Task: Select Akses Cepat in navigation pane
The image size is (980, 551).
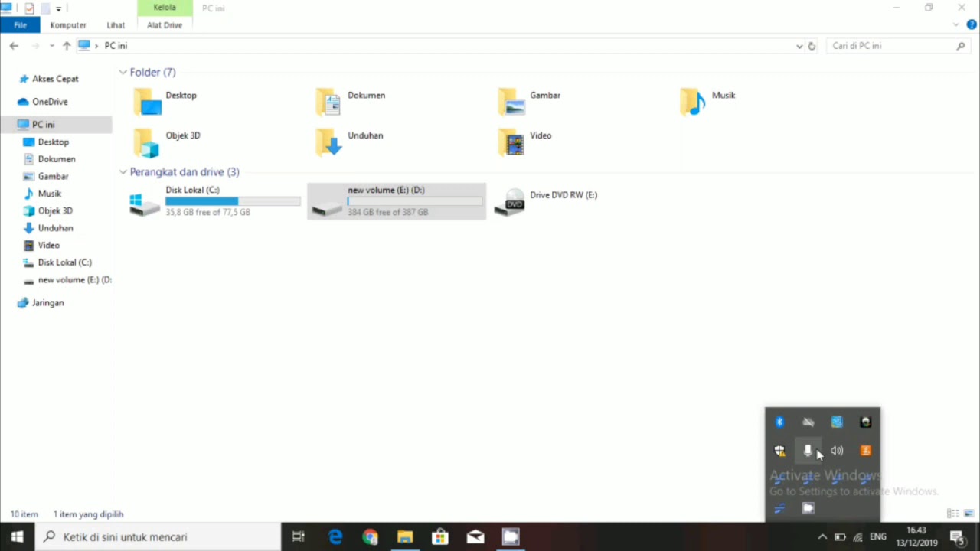Action: click(x=55, y=79)
